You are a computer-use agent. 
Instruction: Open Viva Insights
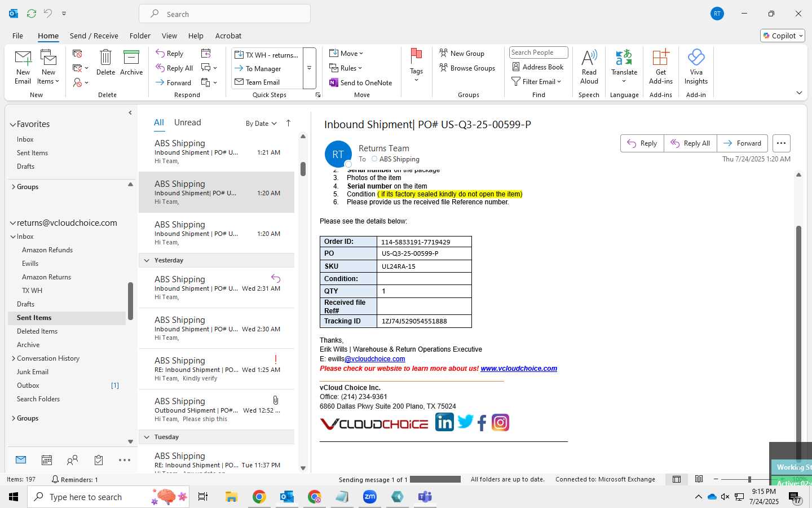(x=696, y=67)
